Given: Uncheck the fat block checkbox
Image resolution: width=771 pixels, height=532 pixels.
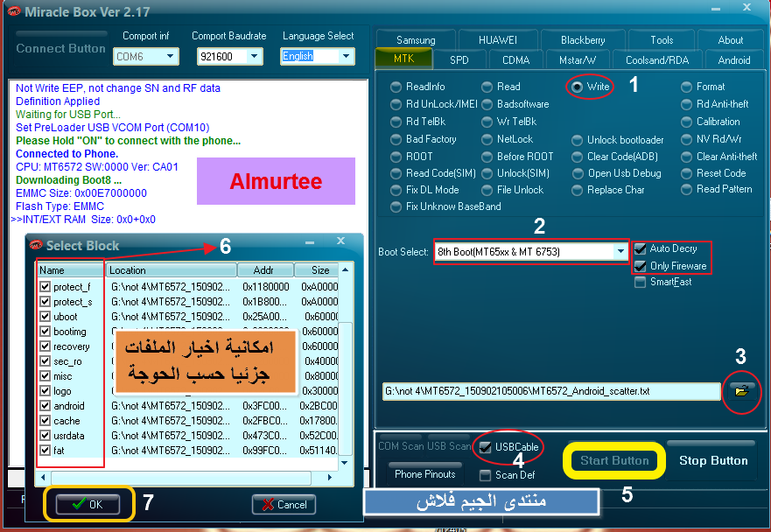Looking at the screenshot, I should [x=46, y=451].
